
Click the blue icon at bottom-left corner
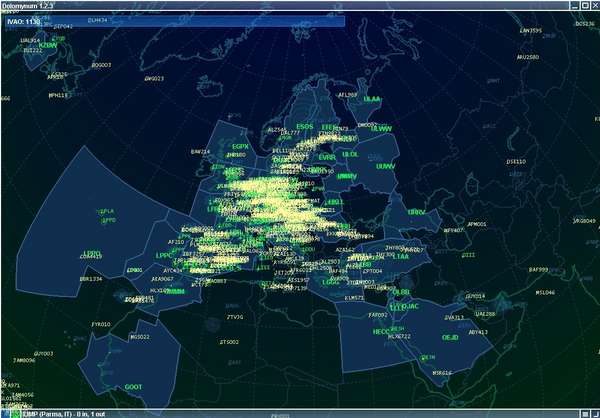[6, 414]
